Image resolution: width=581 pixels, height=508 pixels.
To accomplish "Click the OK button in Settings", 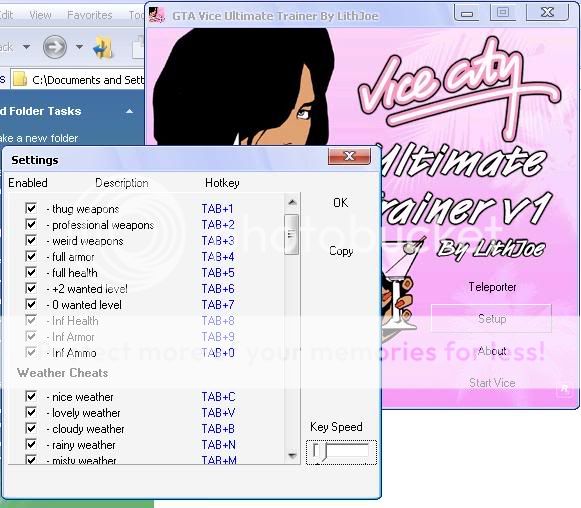I will tap(341, 203).
